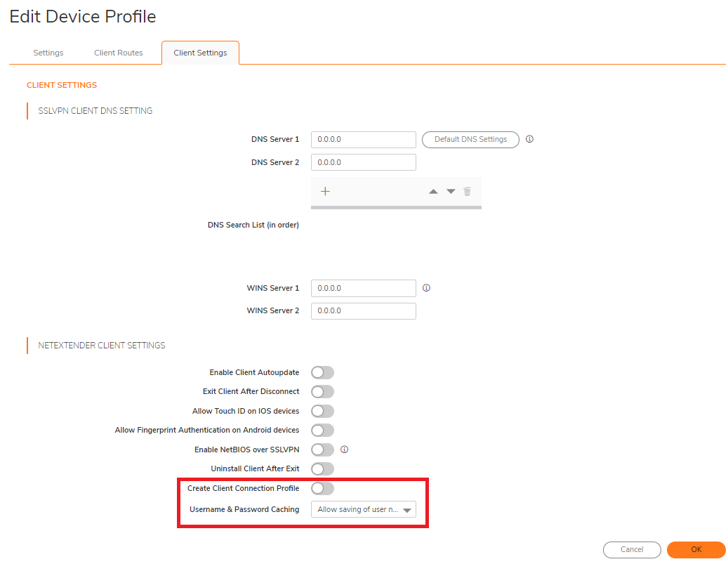The height and width of the screenshot is (564, 728).
Task: Click the trash icon in DNS search list
Action: (467, 192)
